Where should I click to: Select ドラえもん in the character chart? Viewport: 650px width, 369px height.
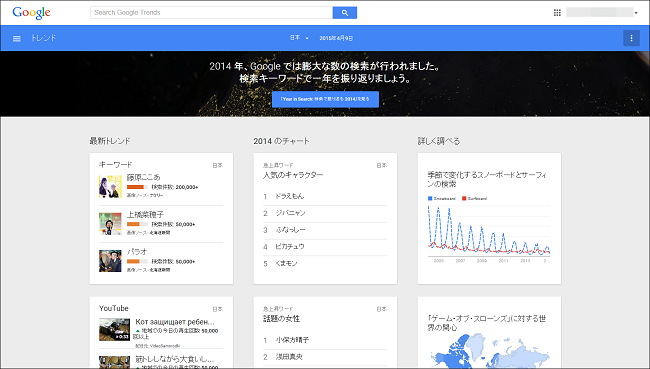[289, 196]
